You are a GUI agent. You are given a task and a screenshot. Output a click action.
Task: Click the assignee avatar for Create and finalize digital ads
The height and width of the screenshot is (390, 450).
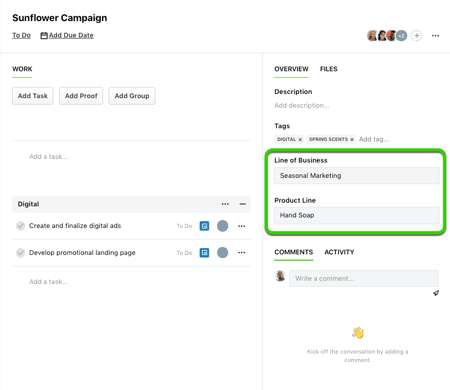pos(223,226)
